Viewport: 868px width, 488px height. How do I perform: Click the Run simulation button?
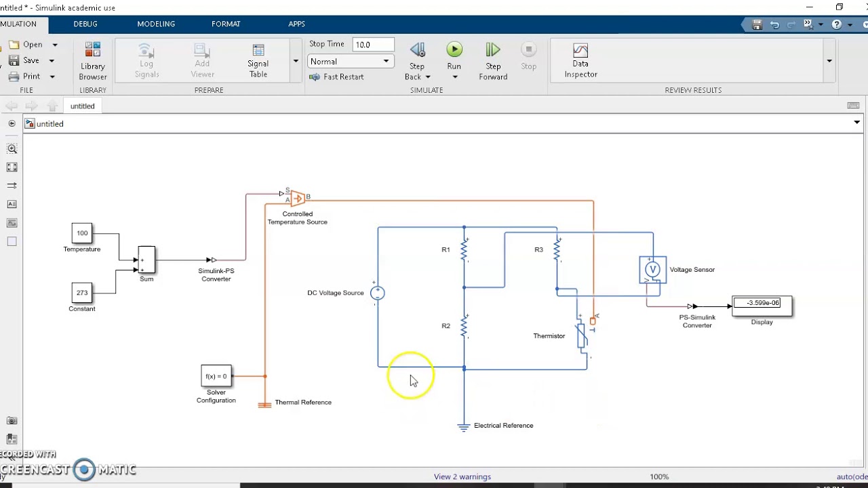pos(454,49)
